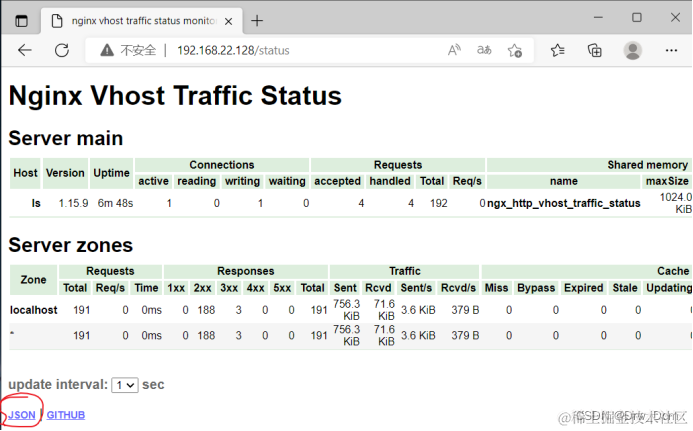Click the 'Bypass' cache column header
Viewport: 693px width, 431px height.
(x=536, y=288)
